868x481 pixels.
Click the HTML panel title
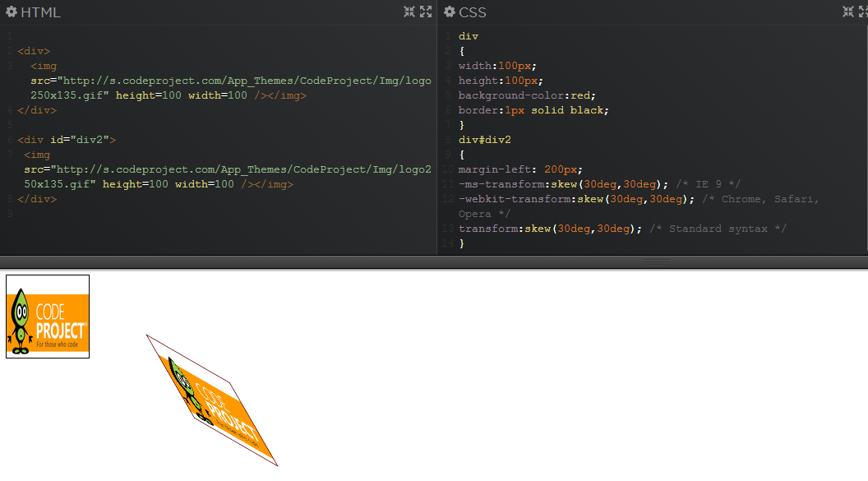[x=40, y=12]
